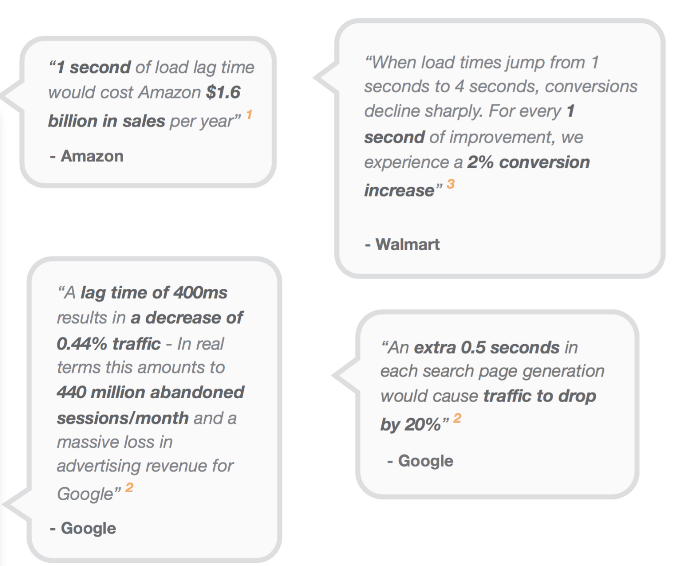Click the bold "traffic to drop" phrase
This screenshot has width=681, height=566.
tap(540, 396)
